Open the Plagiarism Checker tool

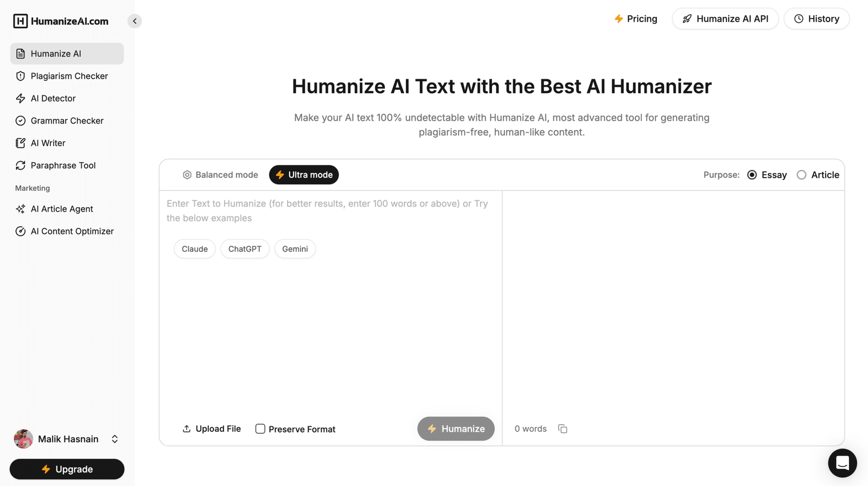[68, 76]
